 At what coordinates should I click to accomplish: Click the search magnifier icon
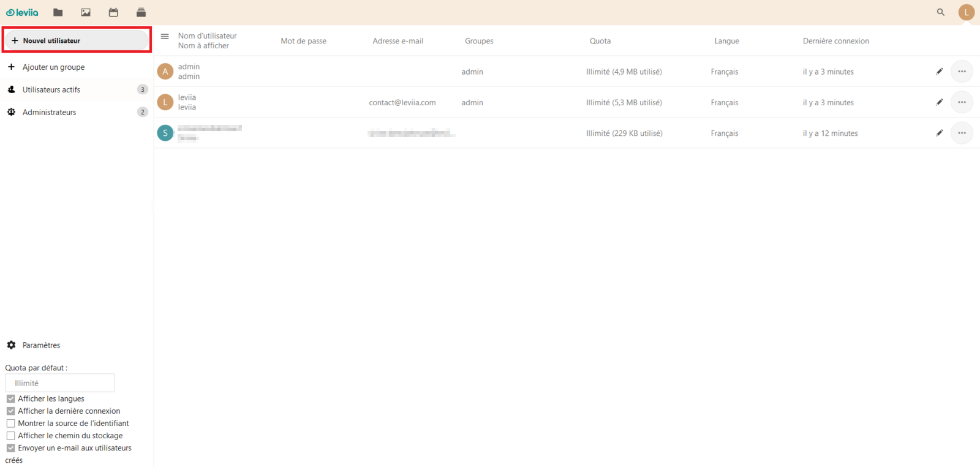click(x=941, y=12)
